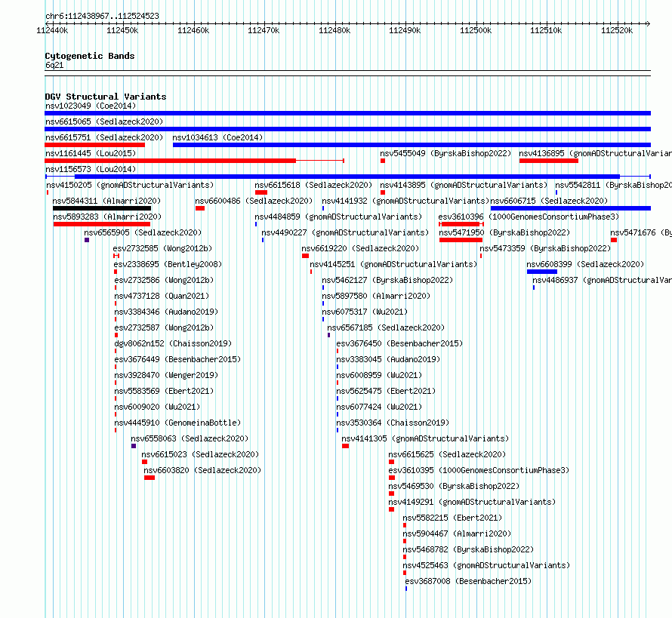This screenshot has height=618, width=672.
Task: Select nsv5625475 (Ebert2021) label
Action: (386, 391)
